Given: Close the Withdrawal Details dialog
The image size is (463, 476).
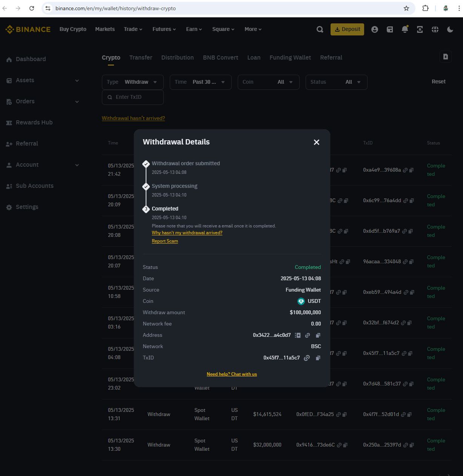Looking at the screenshot, I should pos(317,142).
